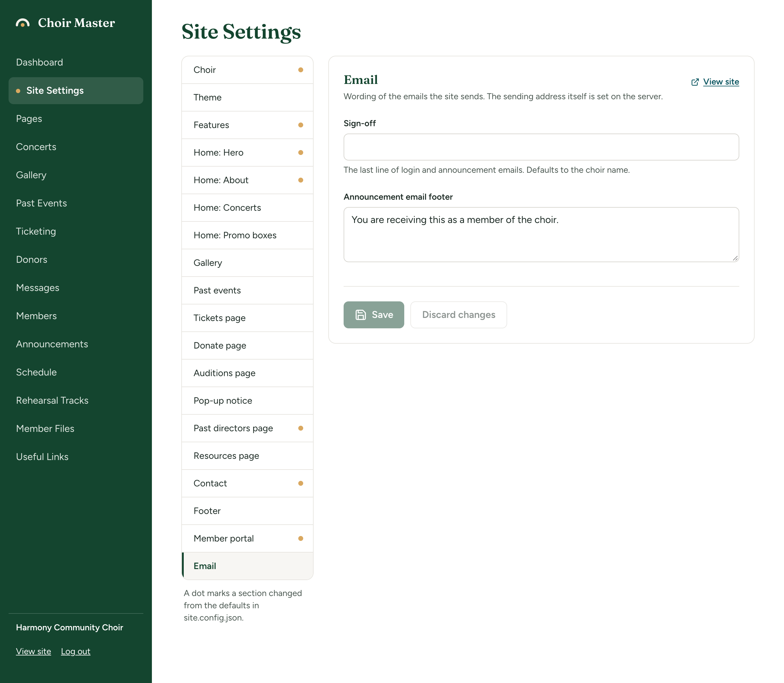Open Member Files in the sidebar
Image resolution: width=784 pixels, height=683 pixels.
pos(76,429)
